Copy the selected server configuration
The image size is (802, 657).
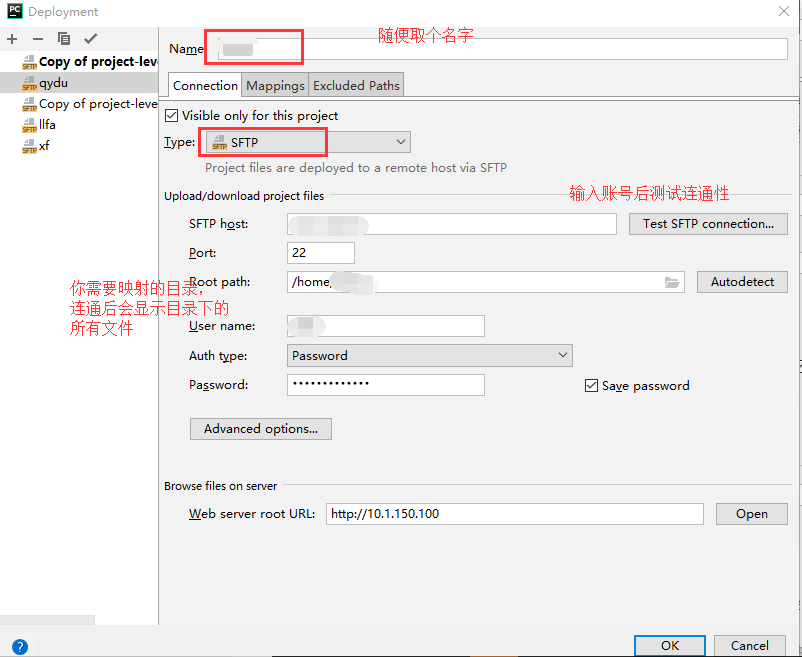(64, 39)
